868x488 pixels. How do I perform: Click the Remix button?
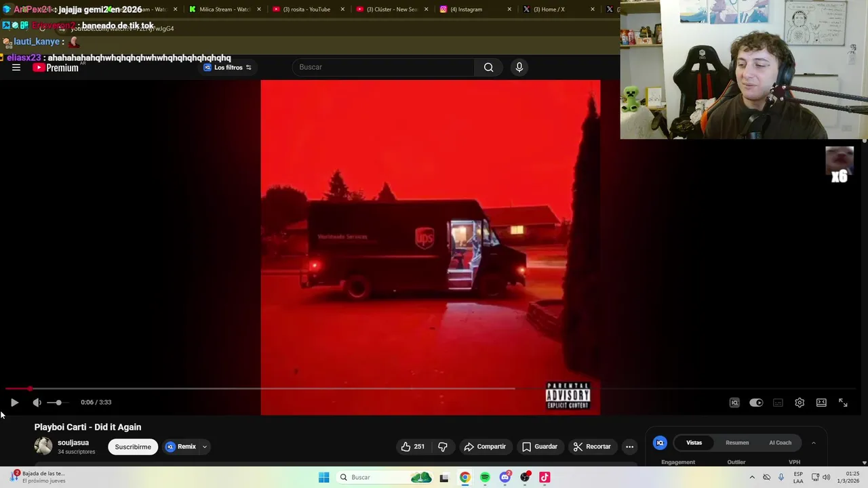point(181,447)
